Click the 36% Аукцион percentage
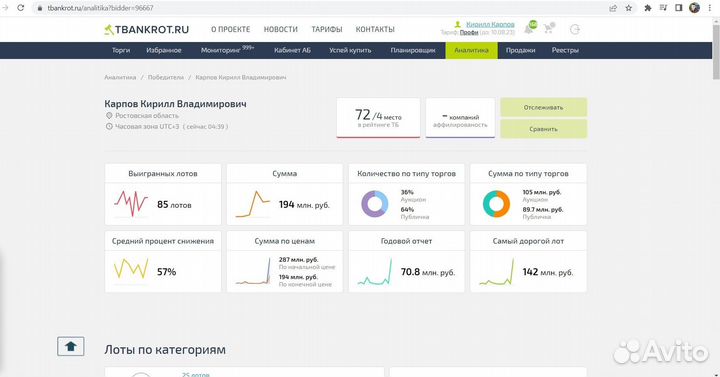720x377 pixels. (407, 192)
